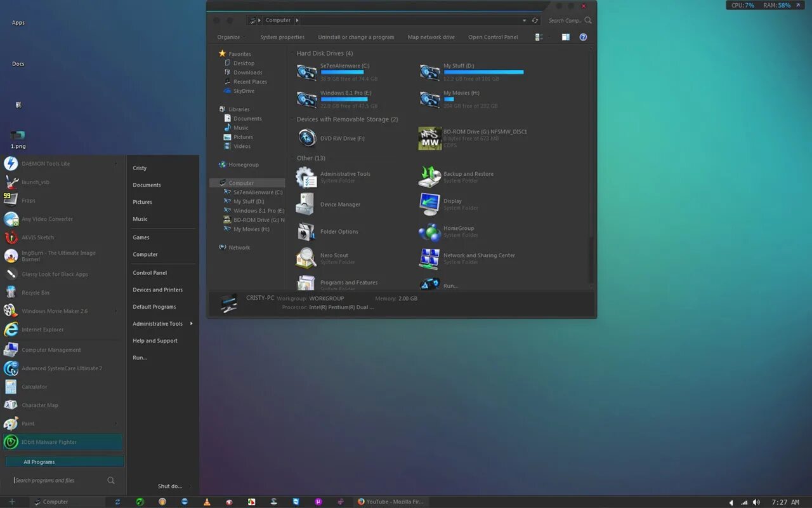Open Windows Movie Maker 2.6
This screenshot has height=508, width=812.
click(x=62, y=311)
